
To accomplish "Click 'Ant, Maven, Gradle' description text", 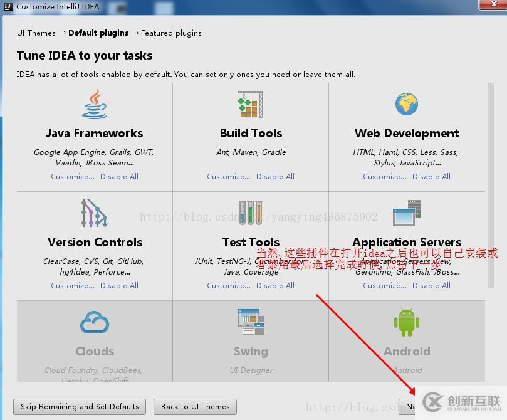I will (x=251, y=152).
